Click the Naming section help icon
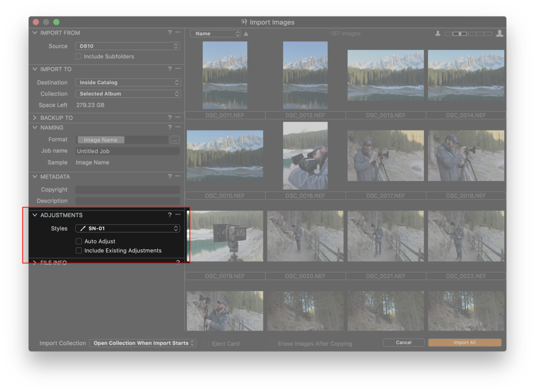The width and height of the screenshot is (535, 392). tap(169, 127)
